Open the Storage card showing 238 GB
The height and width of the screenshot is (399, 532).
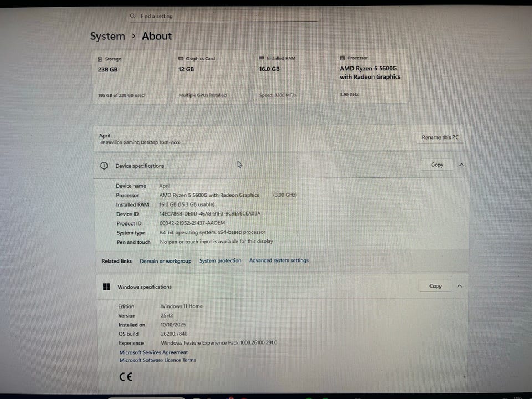(x=130, y=77)
